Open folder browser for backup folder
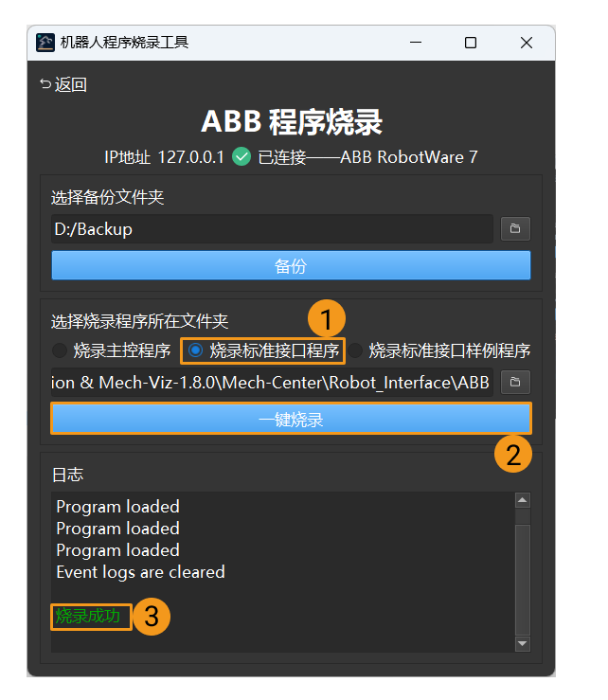608x700 pixels. 515,228
